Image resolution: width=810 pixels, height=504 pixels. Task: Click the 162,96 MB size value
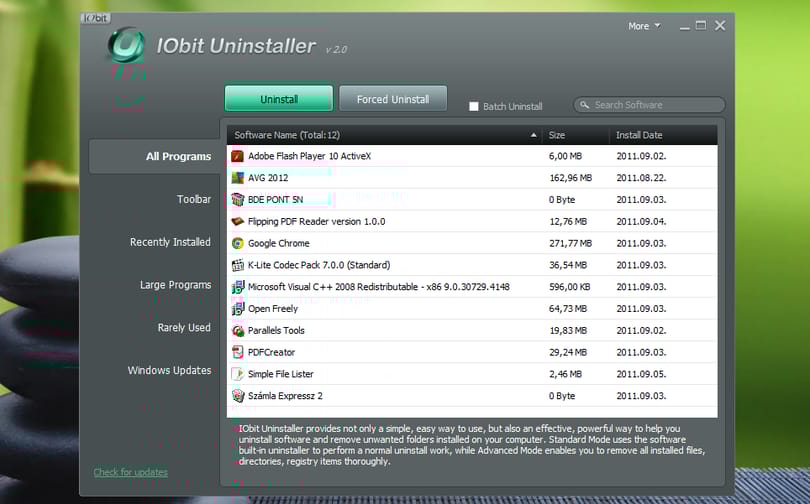tap(570, 178)
